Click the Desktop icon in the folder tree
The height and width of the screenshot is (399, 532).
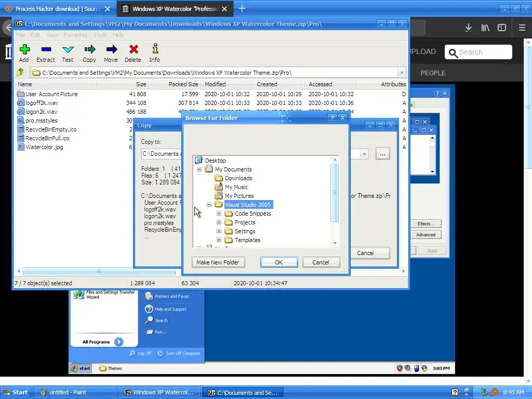click(199, 160)
